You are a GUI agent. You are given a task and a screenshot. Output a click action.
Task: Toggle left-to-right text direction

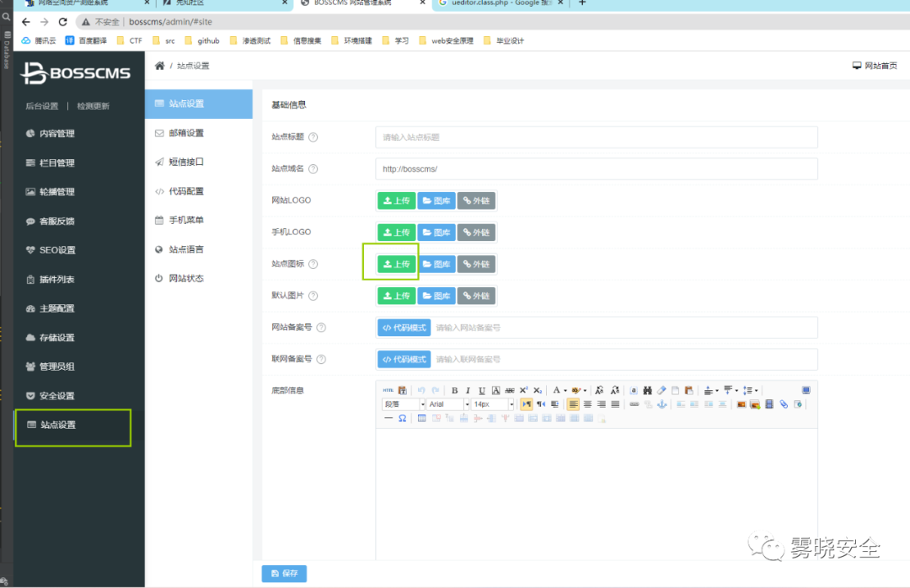click(x=527, y=404)
